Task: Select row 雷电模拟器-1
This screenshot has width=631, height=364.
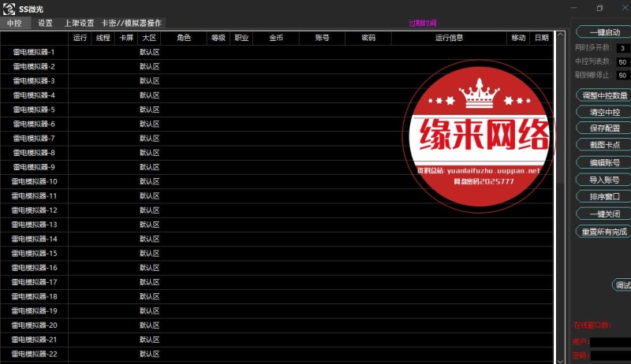Action: pos(277,52)
